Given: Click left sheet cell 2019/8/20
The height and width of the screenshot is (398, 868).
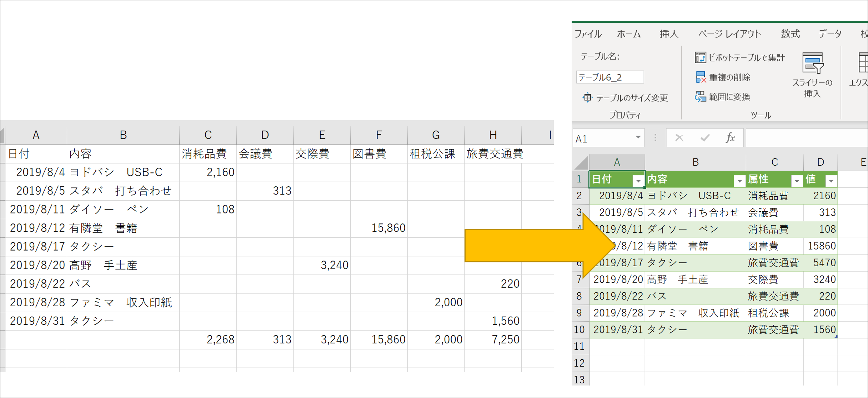Looking at the screenshot, I should tap(36, 265).
